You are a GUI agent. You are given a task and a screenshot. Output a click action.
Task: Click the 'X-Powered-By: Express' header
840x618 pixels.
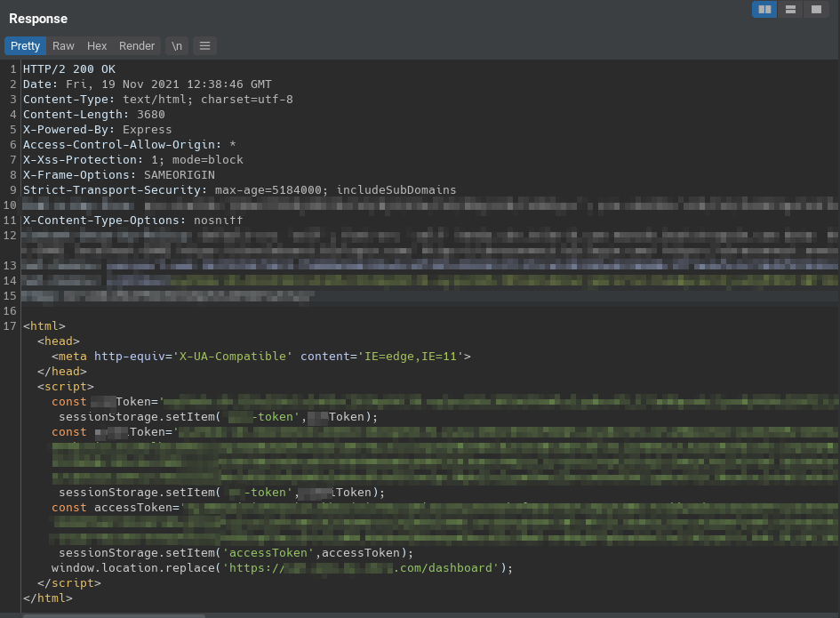tap(98, 129)
